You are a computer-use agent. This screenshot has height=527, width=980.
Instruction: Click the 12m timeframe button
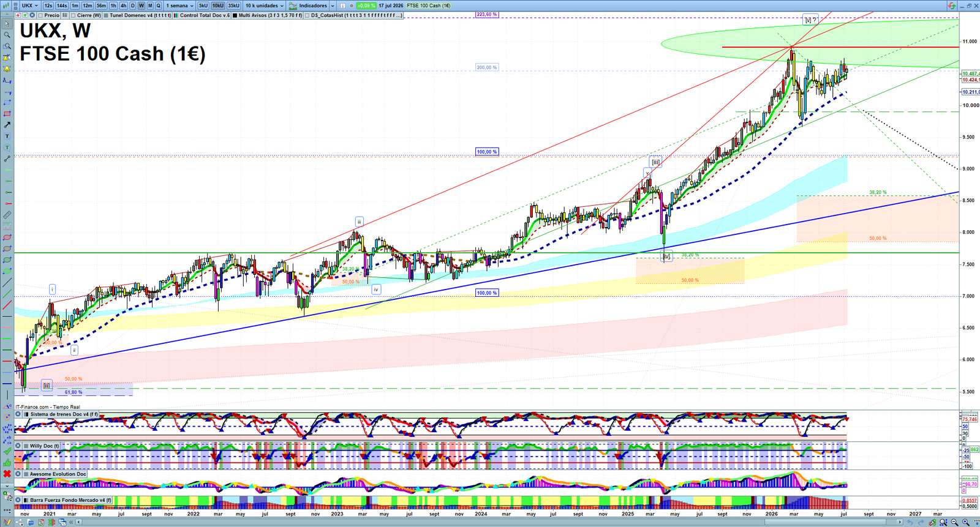[88, 6]
